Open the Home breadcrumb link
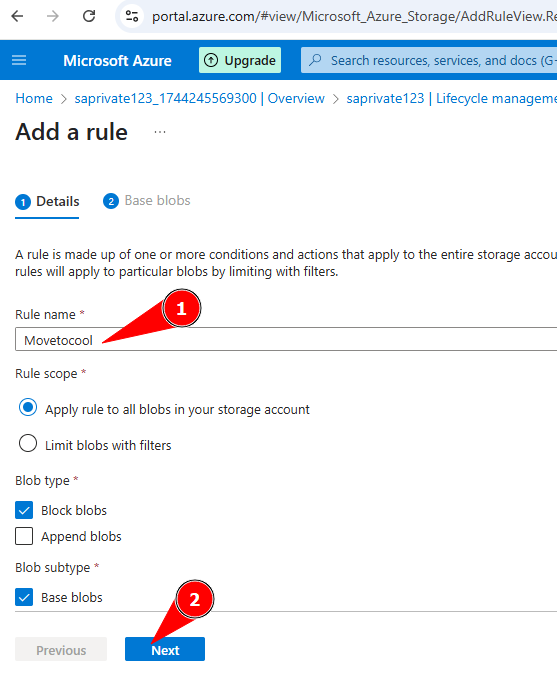Viewport: 557px width, 678px height. pos(34,99)
